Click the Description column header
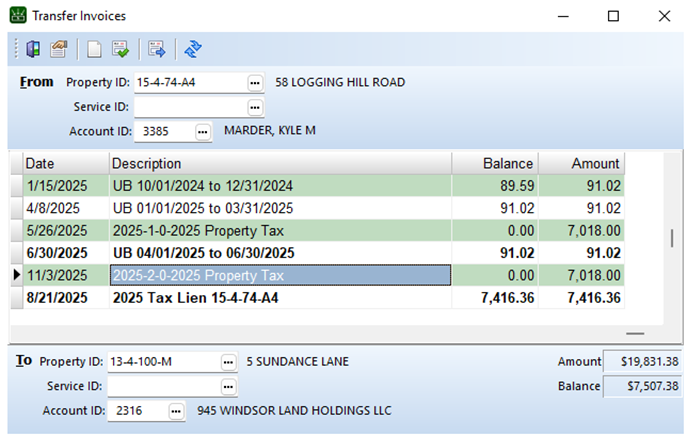 click(280, 163)
